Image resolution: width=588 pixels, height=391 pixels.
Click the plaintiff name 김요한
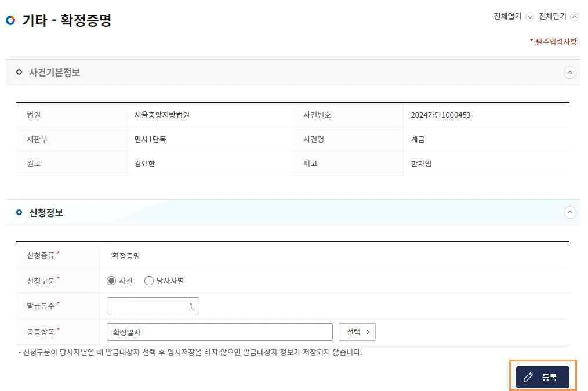144,164
